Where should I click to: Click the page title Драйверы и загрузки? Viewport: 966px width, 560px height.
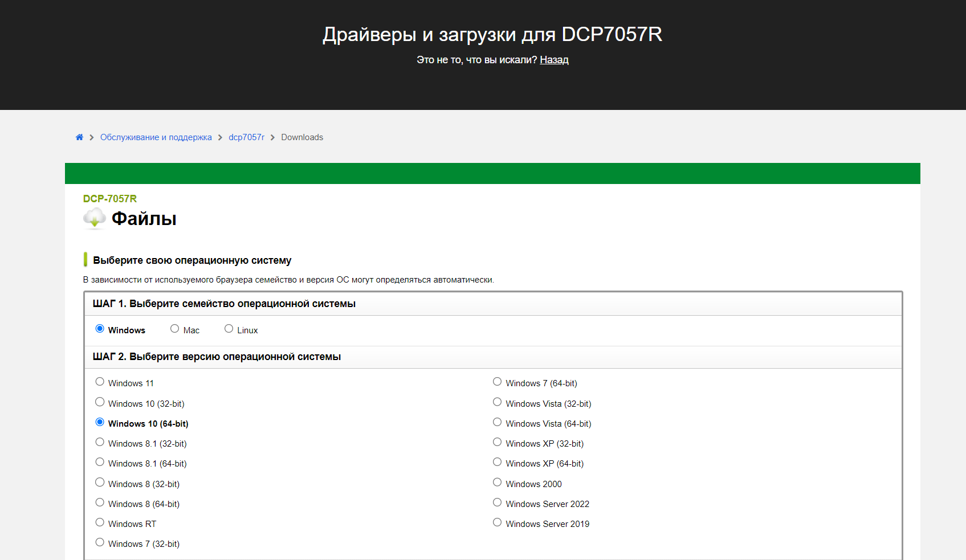click(492, 34)
